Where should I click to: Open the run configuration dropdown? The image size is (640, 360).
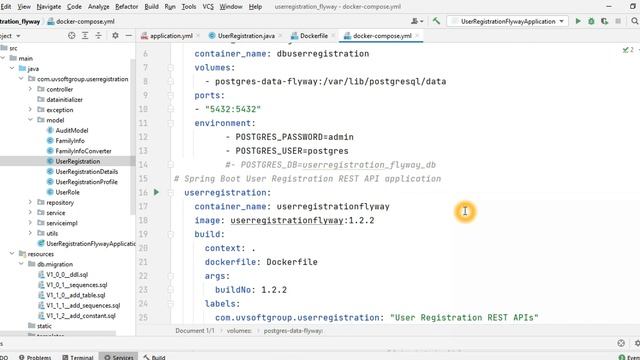click(x=507, y=21)
